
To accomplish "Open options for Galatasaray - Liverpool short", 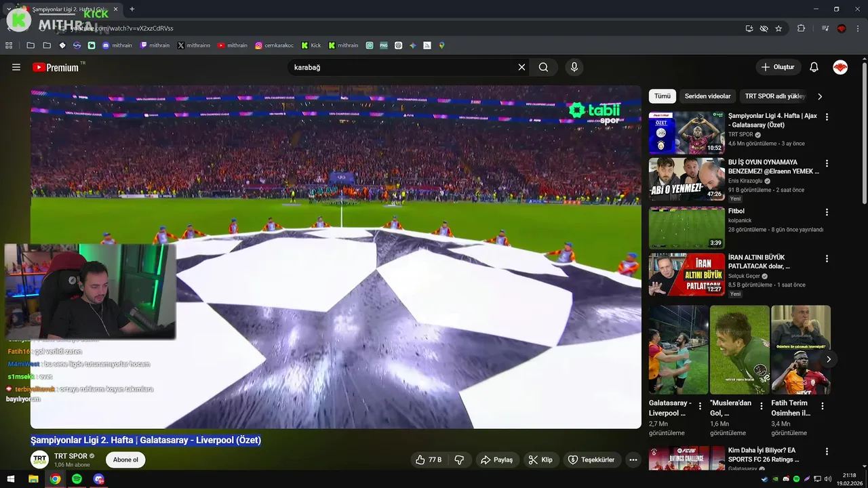I will pos(700,406).
